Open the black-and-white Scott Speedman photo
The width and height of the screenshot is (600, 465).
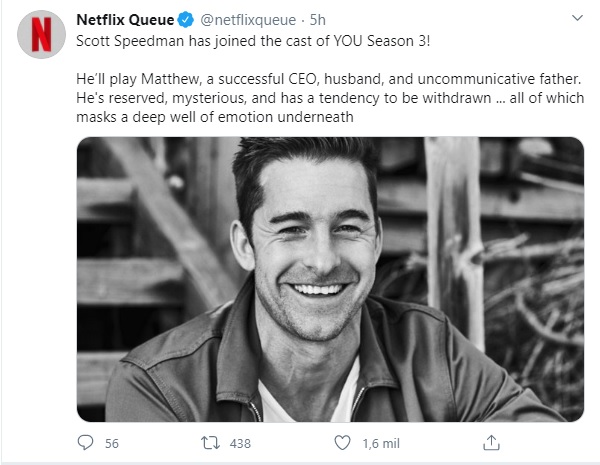pos(330,279)
